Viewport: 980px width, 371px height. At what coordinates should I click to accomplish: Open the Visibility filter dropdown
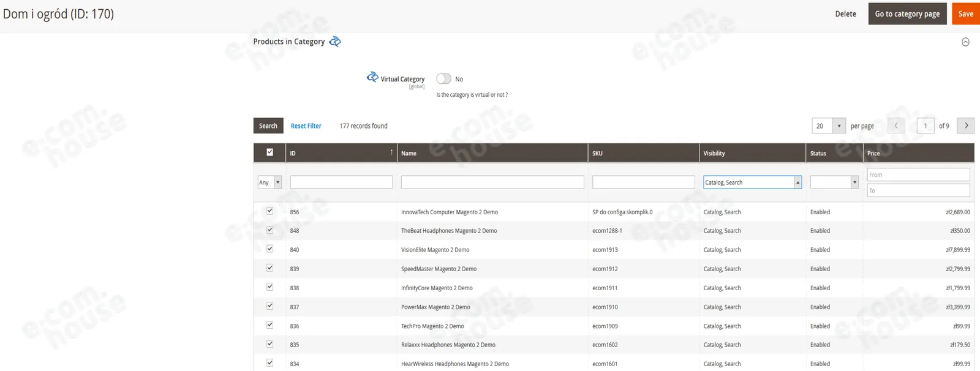tap(752, 182)
